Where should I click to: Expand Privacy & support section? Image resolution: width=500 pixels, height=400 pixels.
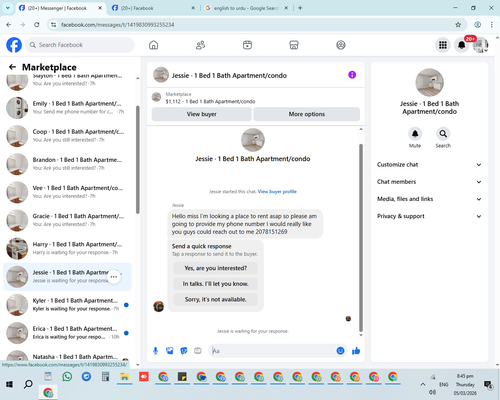429,216
